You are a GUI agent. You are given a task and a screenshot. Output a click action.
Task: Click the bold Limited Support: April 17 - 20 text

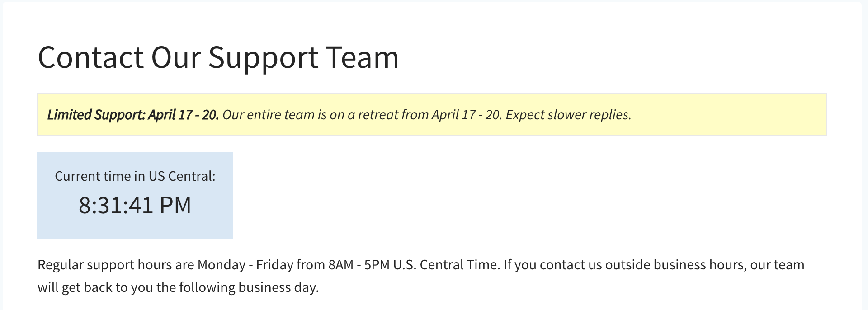pos(133,115)
